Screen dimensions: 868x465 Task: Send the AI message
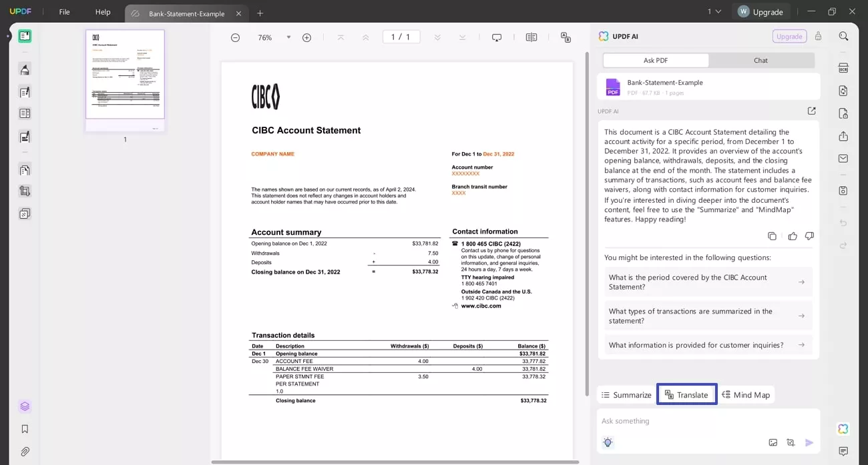pos(809,442)
